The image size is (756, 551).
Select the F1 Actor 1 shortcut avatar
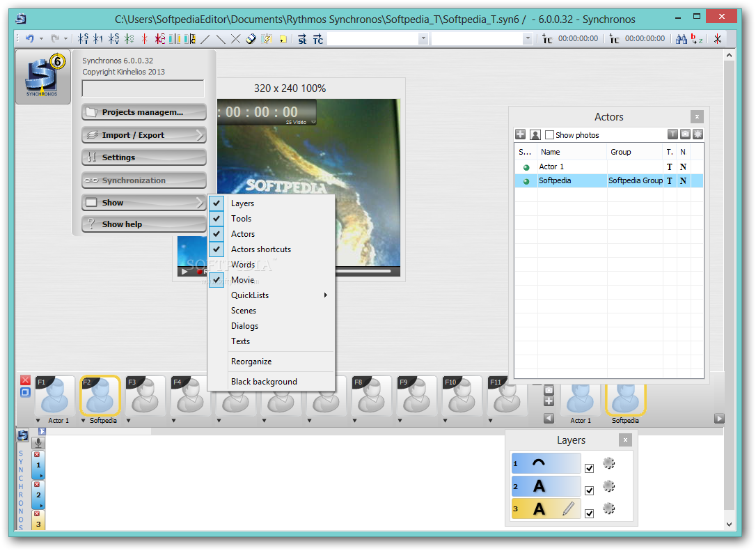click(x=55, y=396)
